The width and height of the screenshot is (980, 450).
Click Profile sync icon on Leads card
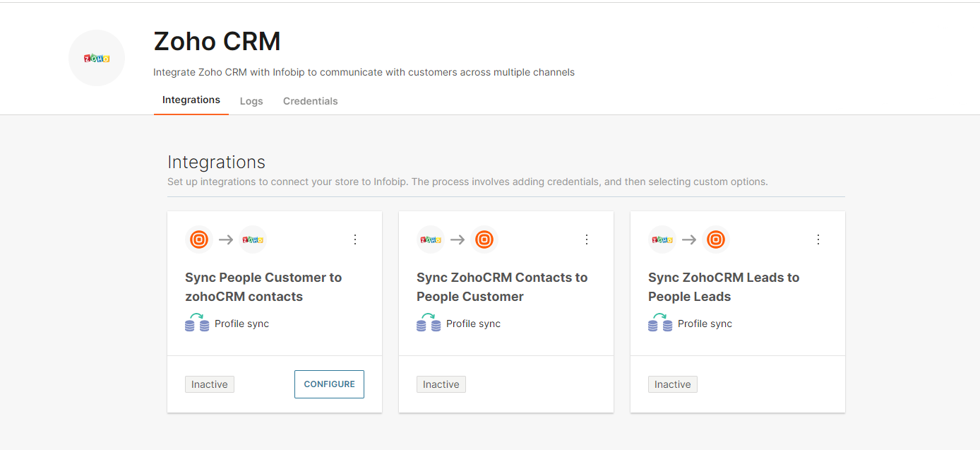click(660, 323)
